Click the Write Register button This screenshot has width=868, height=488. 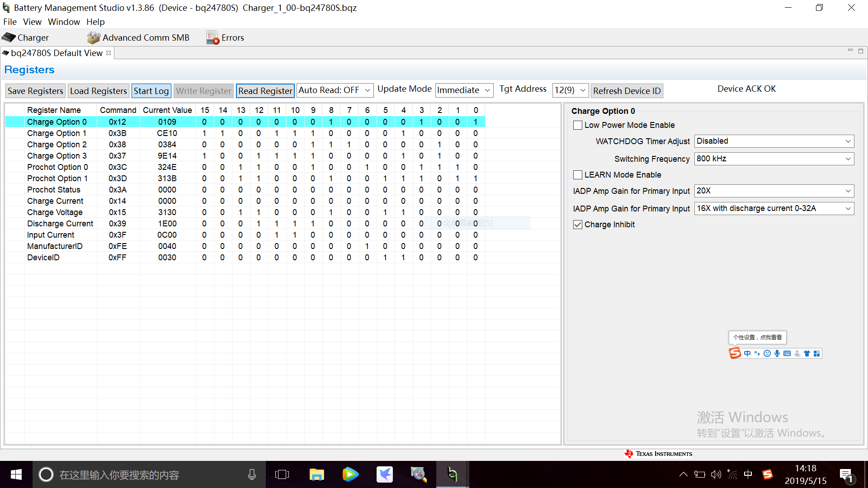(x=203, y=91)
